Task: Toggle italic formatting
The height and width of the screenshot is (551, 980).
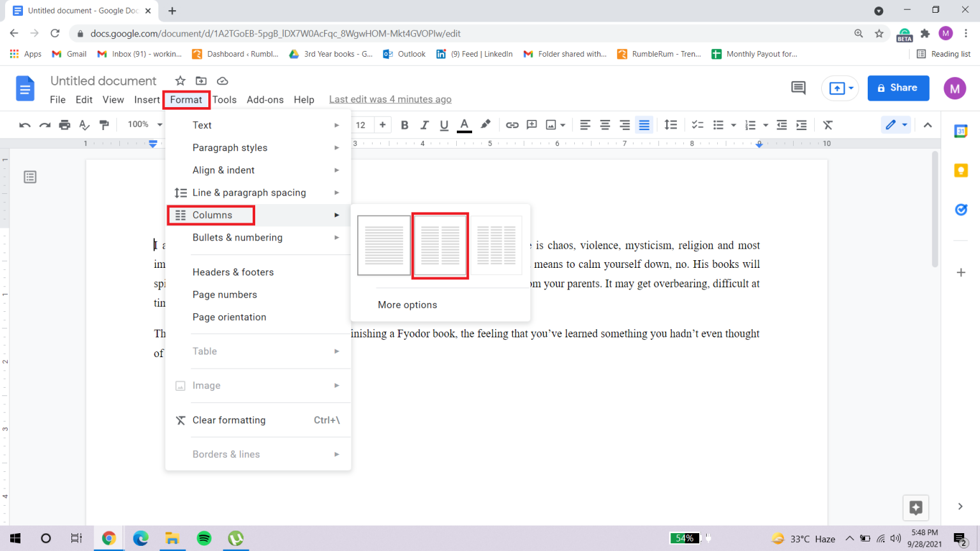Action: [x=424, y=125]
